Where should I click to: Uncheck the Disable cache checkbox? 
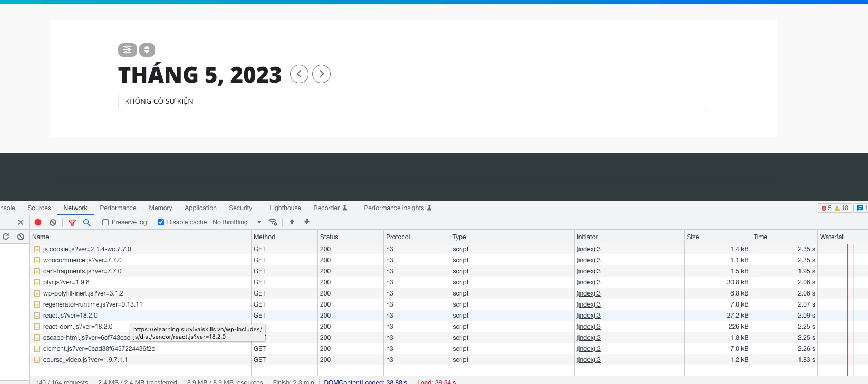[x=161, y=222]
